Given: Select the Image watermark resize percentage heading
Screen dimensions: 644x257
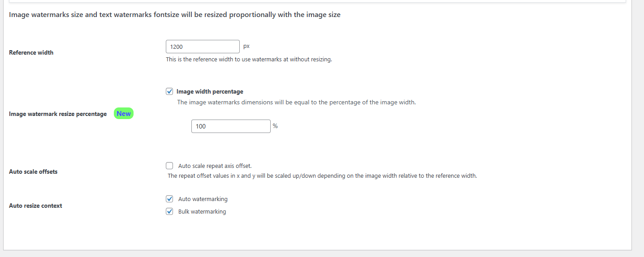Looking at the screenshot, I should coord(58,114).
